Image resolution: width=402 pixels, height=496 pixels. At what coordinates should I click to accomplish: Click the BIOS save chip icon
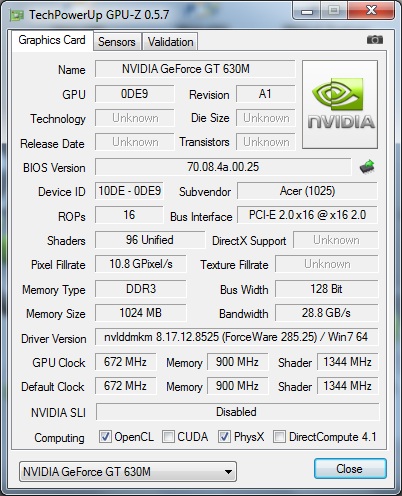point(367,167)
